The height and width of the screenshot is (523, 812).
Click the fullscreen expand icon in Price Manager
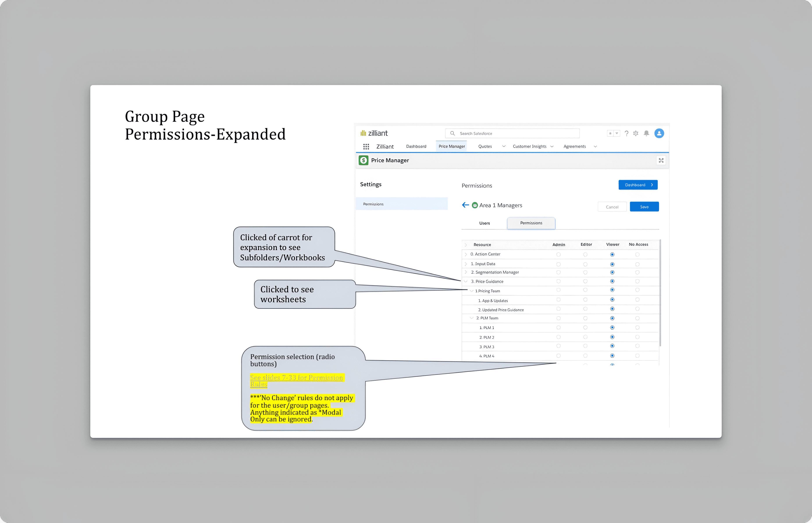pos(661,160)
